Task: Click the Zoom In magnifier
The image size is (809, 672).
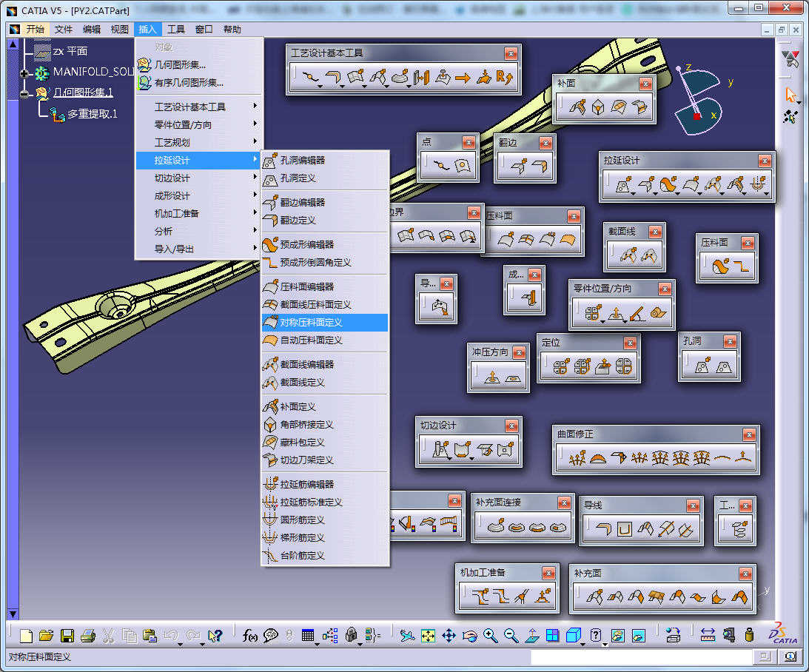Action: (x=490, y=636)
